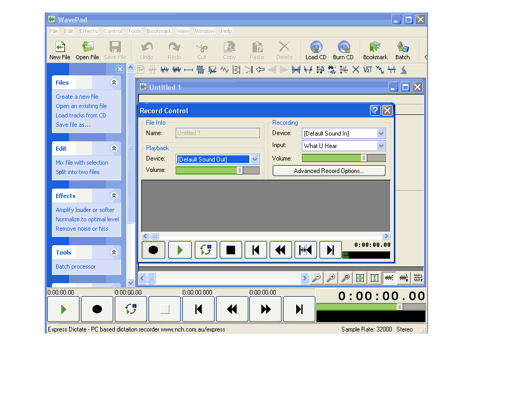Click the main loop play icon at bottom
The height and width of the screenshot is (399, 532).
[x=131, y=309]
